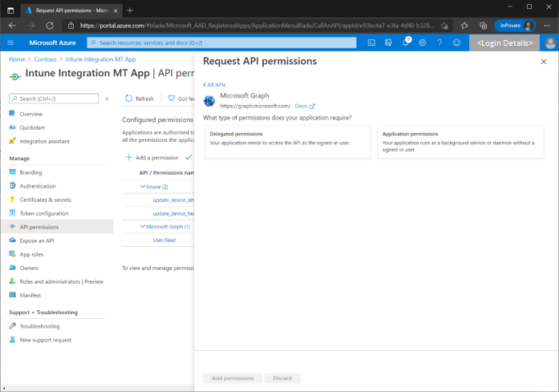The image size is (559, 392).
Task: Collapse the Intune (2) permissions group
Action: [142, 186]
